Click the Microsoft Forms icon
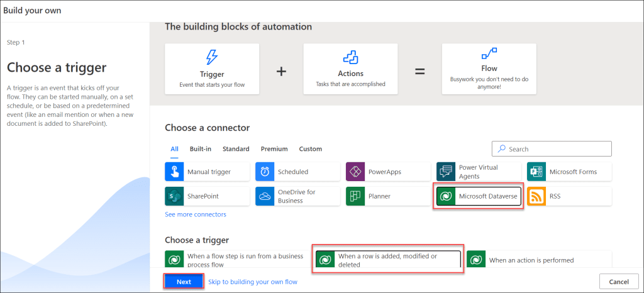Screen dimensions: 644x293 tap(536, 172)
